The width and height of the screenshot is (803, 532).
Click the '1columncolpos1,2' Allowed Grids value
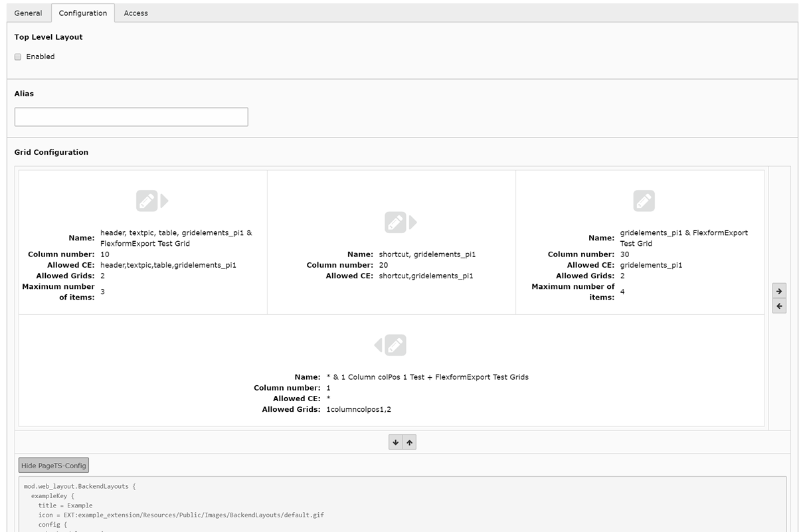[357, 410]
